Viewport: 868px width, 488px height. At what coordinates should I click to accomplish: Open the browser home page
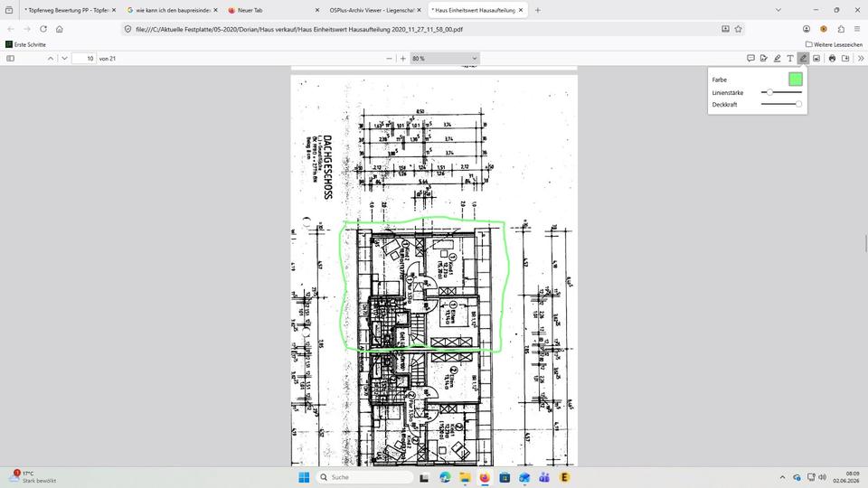tap(60, 29)
